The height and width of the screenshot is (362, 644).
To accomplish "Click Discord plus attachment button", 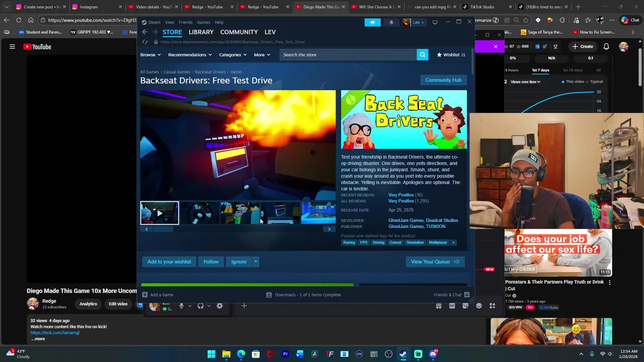I will 244,306.
